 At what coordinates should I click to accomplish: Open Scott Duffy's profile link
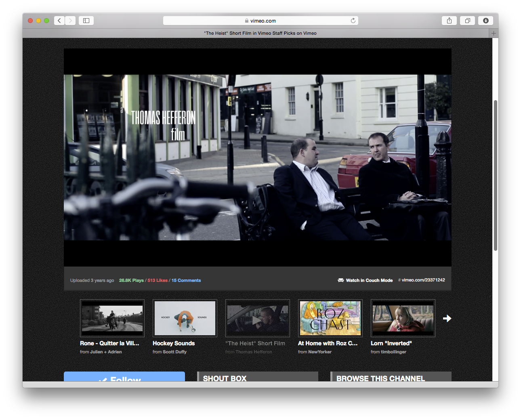pyautogui.click(x=174, y=352)
